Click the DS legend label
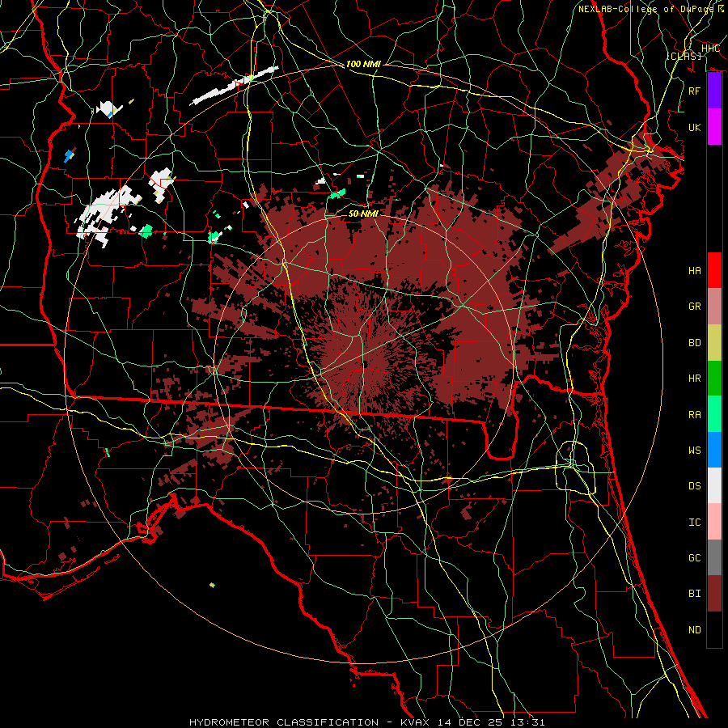The image size is (728, 728). (x=694, y=486)
